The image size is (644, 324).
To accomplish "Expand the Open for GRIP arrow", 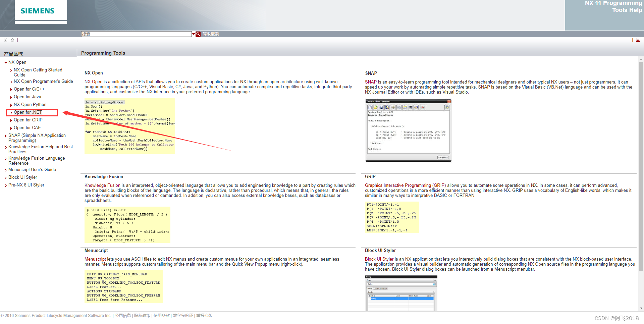I will coord(11,120).
